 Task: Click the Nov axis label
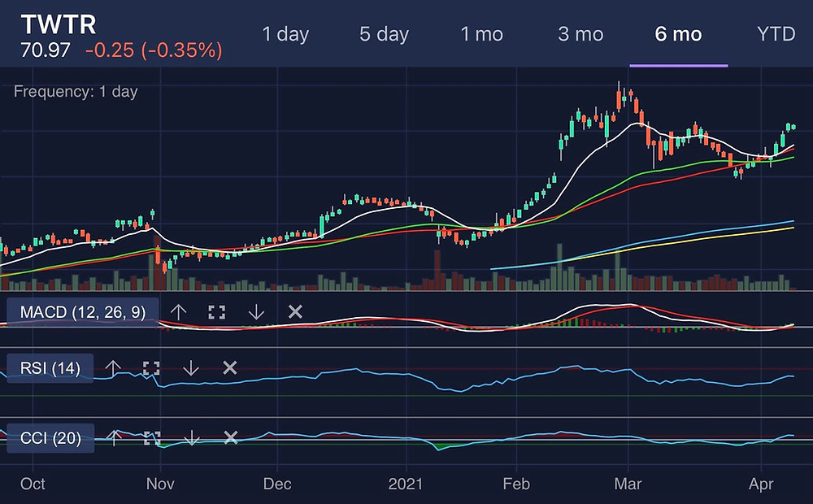pos(160,484)
